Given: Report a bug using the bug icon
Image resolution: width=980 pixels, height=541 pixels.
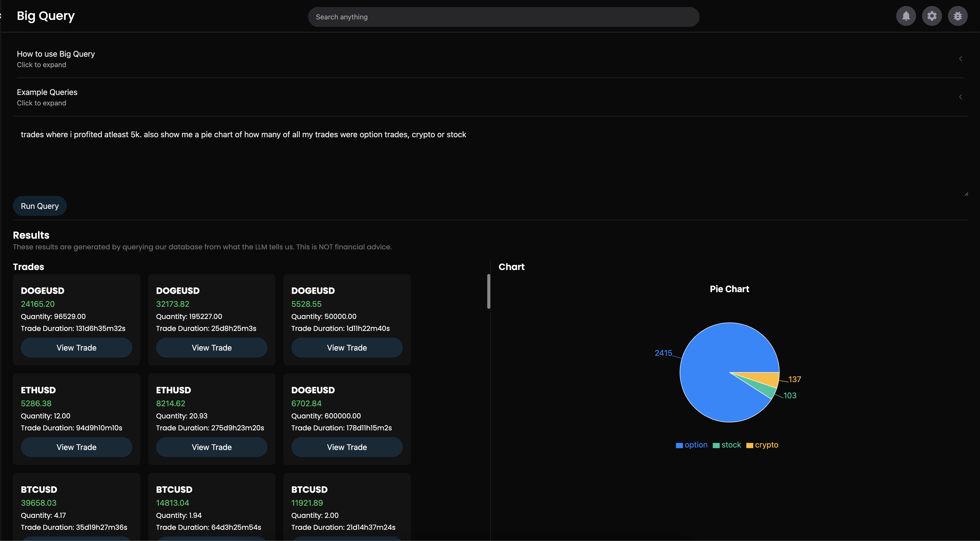Looking at the screenshot, I should [958, 16].
